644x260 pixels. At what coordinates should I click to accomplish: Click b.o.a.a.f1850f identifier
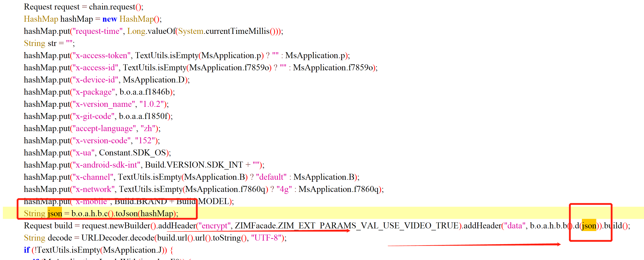pos(143,116)
